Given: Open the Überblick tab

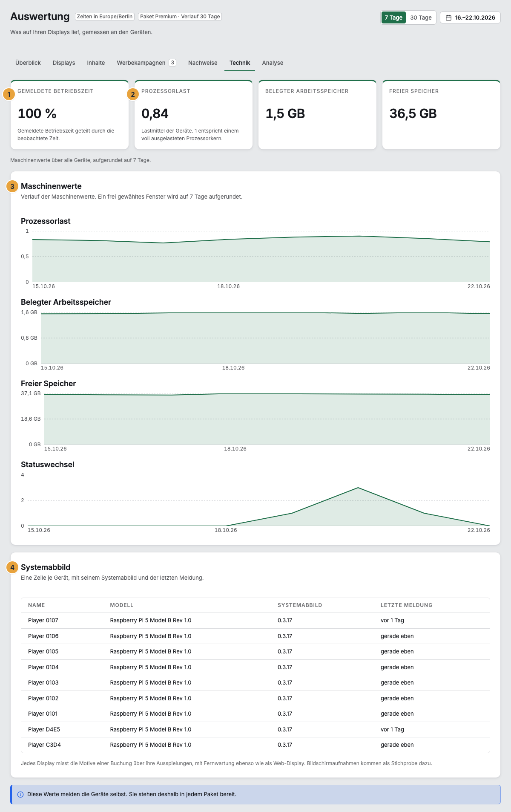Looking at the screenshot, I should coord(28,63).
